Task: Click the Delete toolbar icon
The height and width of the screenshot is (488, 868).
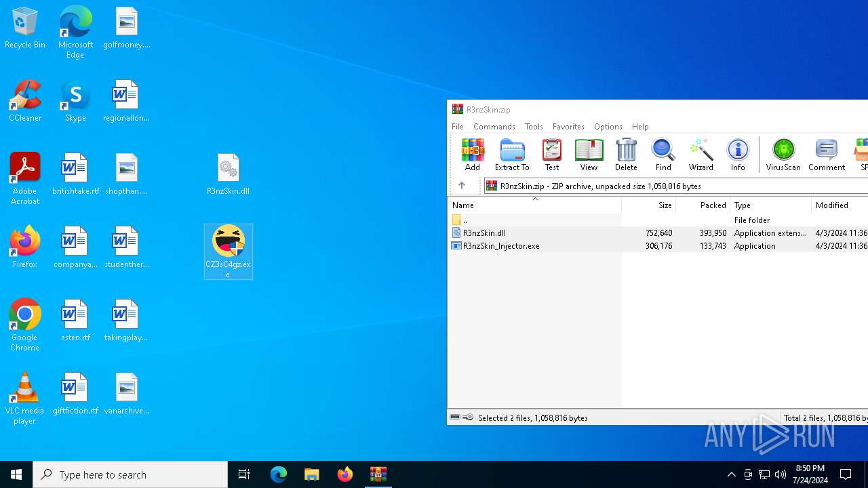Action: 626,155
